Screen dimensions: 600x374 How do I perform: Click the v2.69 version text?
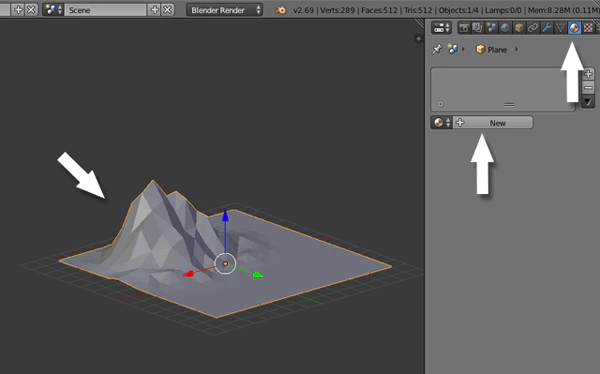(x=303, y=10)
